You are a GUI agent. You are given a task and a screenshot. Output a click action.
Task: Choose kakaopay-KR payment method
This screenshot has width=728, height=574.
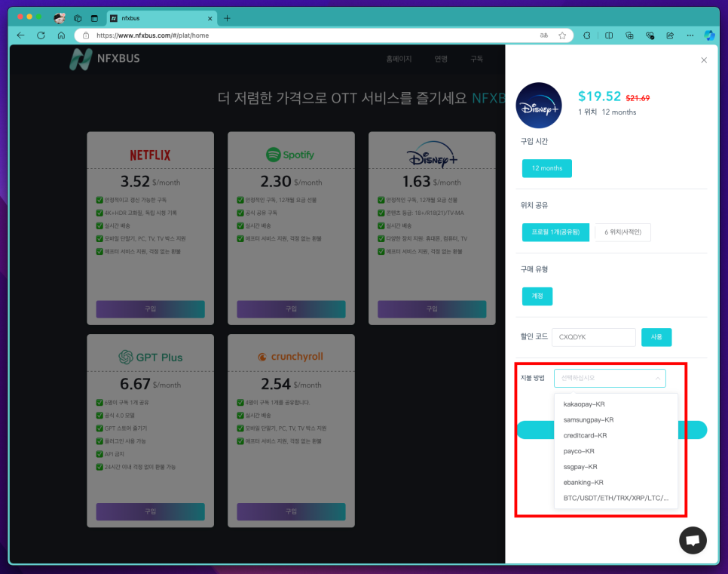pos(616,404)
